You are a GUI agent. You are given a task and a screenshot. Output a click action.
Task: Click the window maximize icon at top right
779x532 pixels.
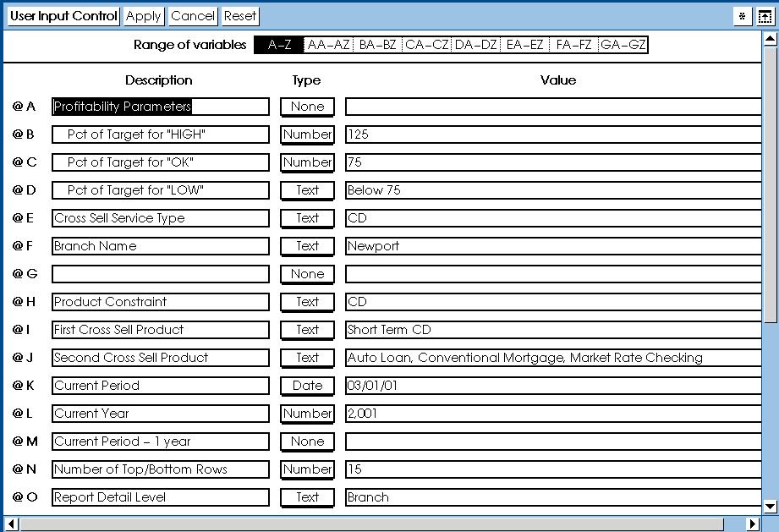[765, 16]
